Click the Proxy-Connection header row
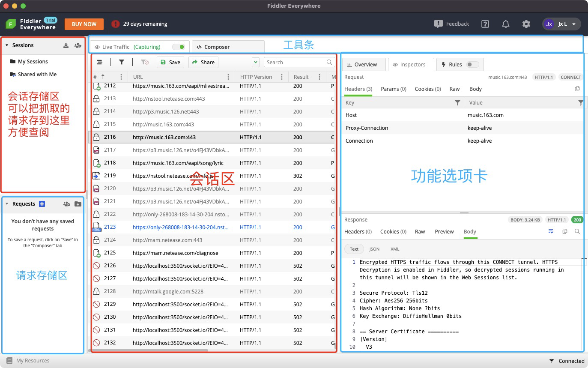The height and width of the screenshot is (368, 588). (x=463, y=128)
